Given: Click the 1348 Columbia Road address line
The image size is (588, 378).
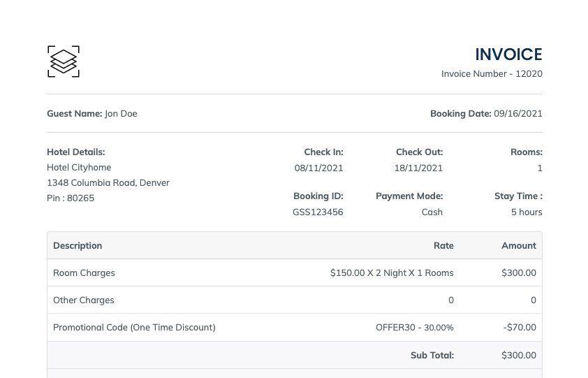Looking at the screenshot, I should tap(108, 183).
